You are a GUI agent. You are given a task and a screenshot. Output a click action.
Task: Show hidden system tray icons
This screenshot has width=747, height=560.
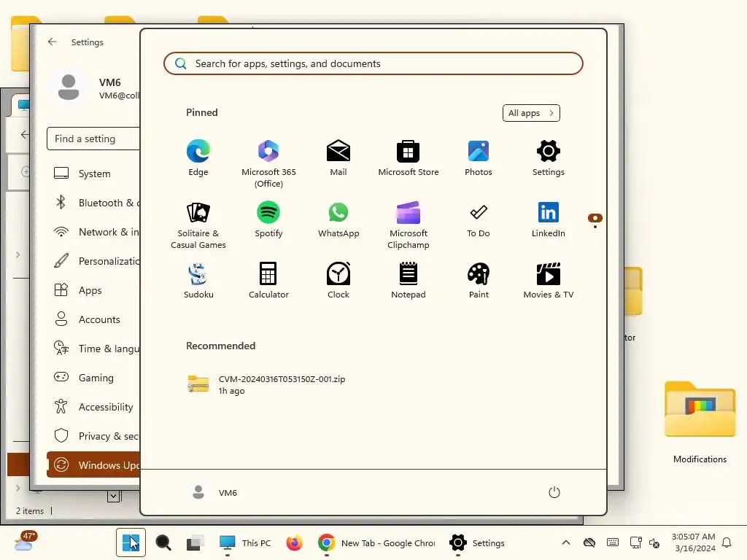566,542
